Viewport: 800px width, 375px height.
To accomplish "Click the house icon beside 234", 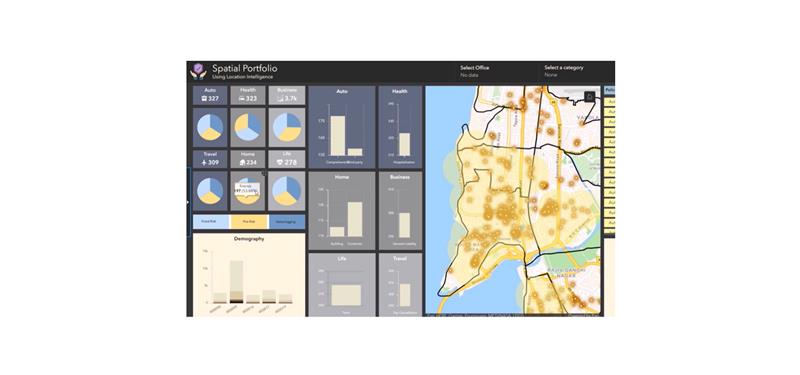I will 242,163.
